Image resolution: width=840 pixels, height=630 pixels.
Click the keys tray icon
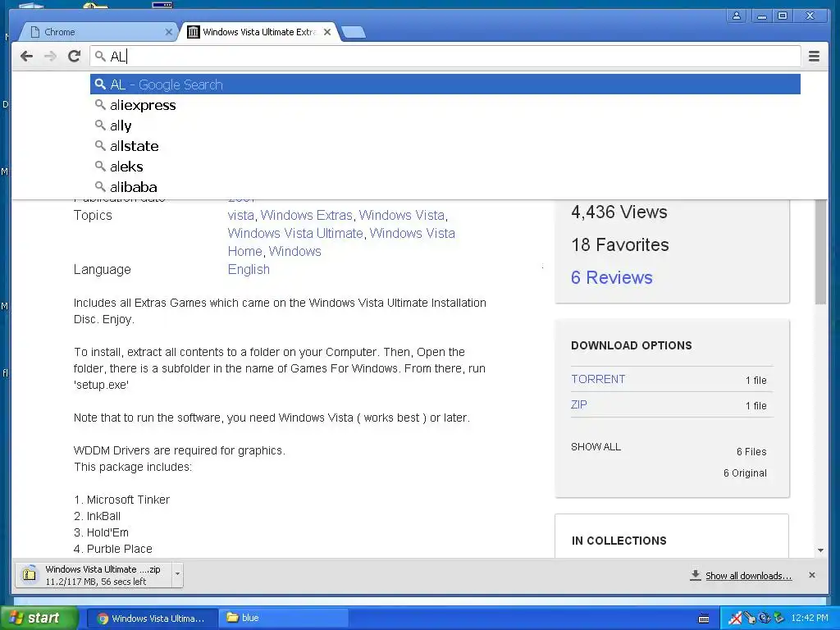pyautogui.click(x=751, y=619)
